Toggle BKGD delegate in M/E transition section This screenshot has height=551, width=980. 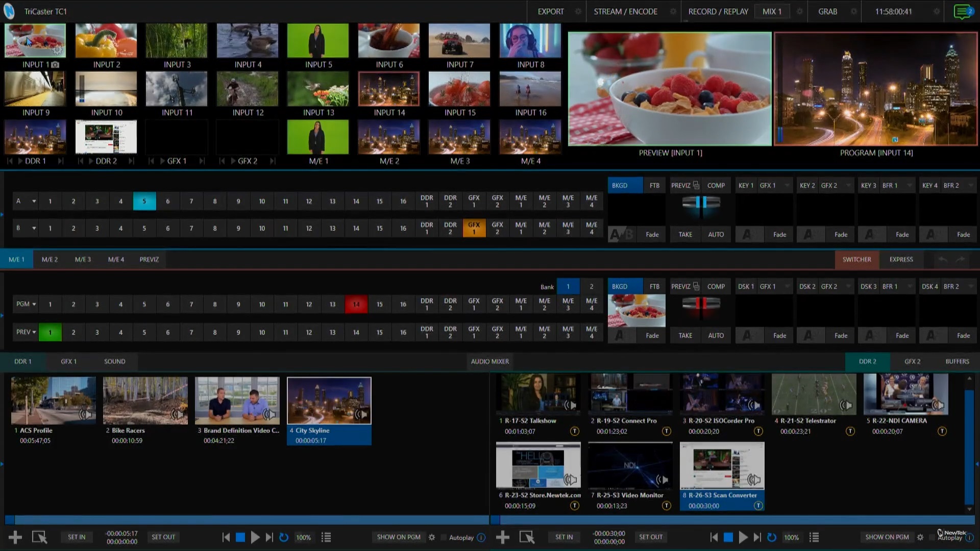[x=625, y=186]
